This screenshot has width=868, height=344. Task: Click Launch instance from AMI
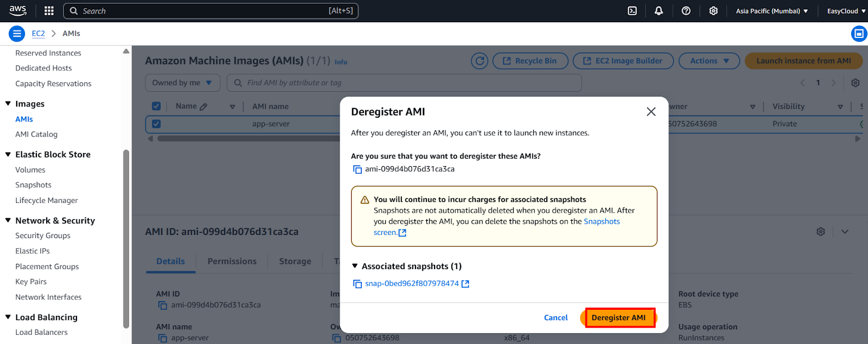(803, 61)
